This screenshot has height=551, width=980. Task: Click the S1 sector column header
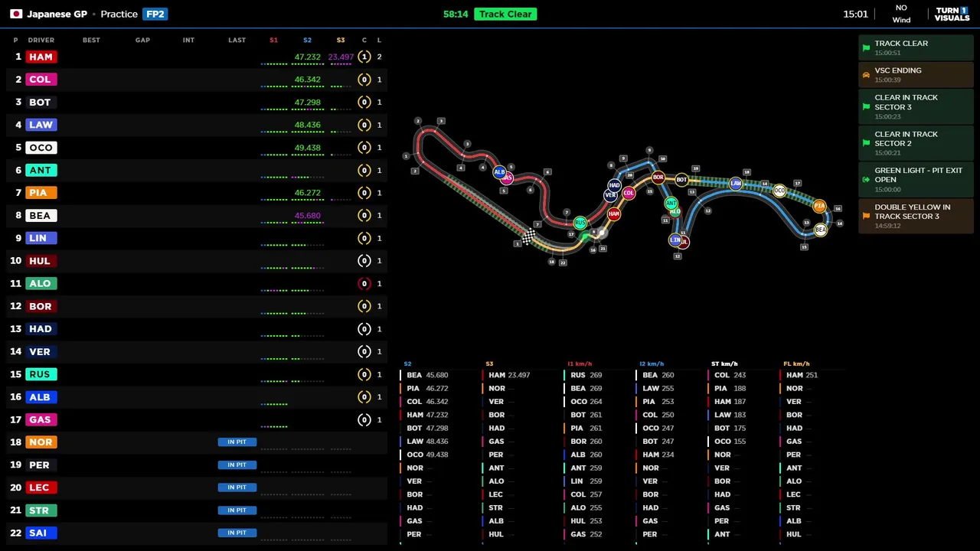[x=273, y=40]
